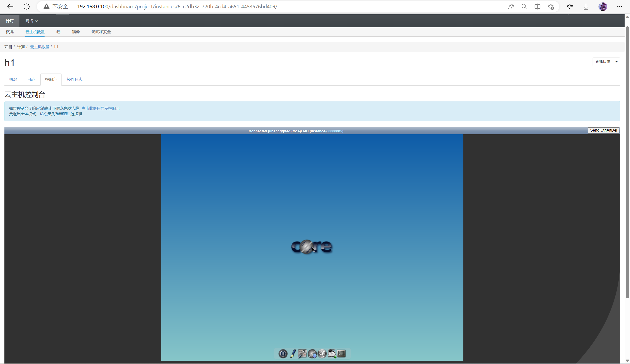The width and height of the screenshot is (630, 364).
Task: Click the Exit power icon in Tiny Core dock
Action: click(x=283, y=353)
